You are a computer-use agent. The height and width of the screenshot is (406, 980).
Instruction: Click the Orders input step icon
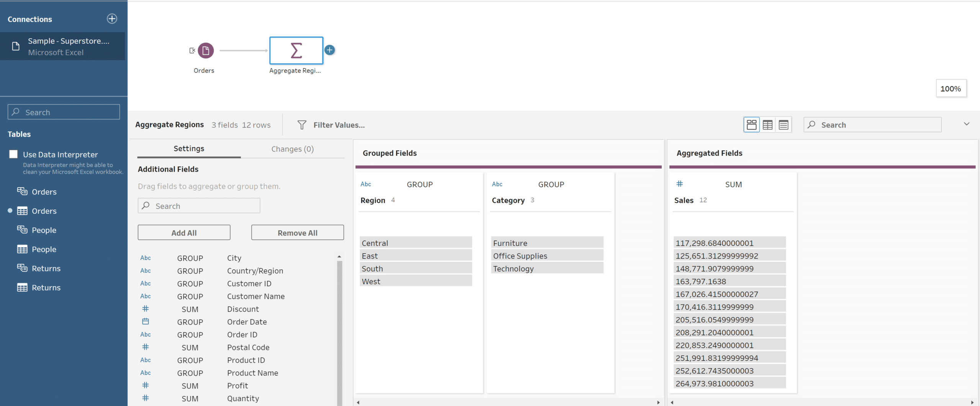pyautogui.click(x=206, y=51)
